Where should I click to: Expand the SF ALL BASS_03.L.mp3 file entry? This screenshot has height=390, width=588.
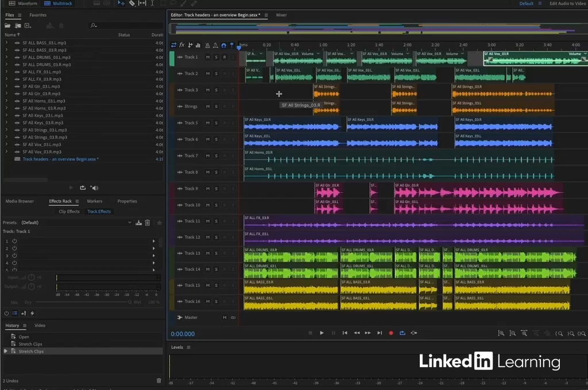click(x=6, y=43)
